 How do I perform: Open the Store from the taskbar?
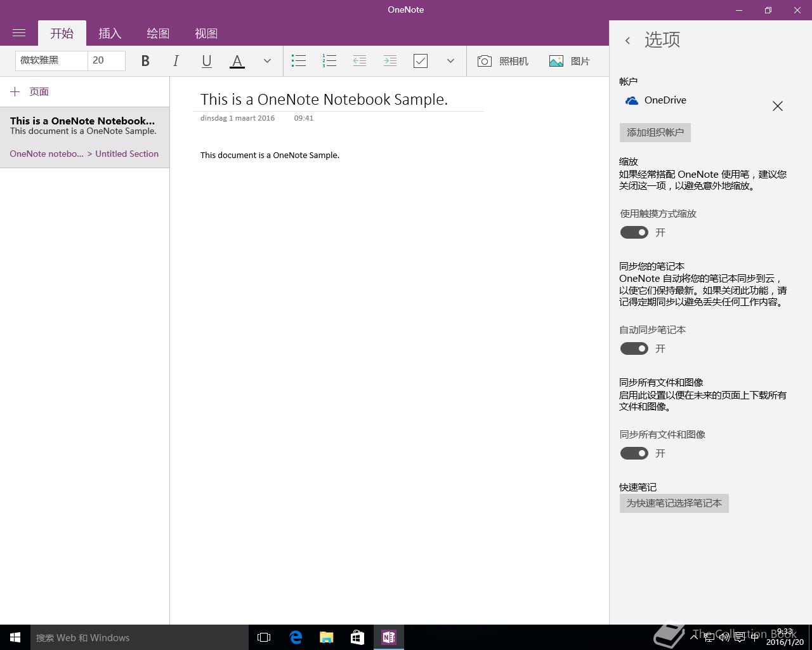(x=358, y=637)
